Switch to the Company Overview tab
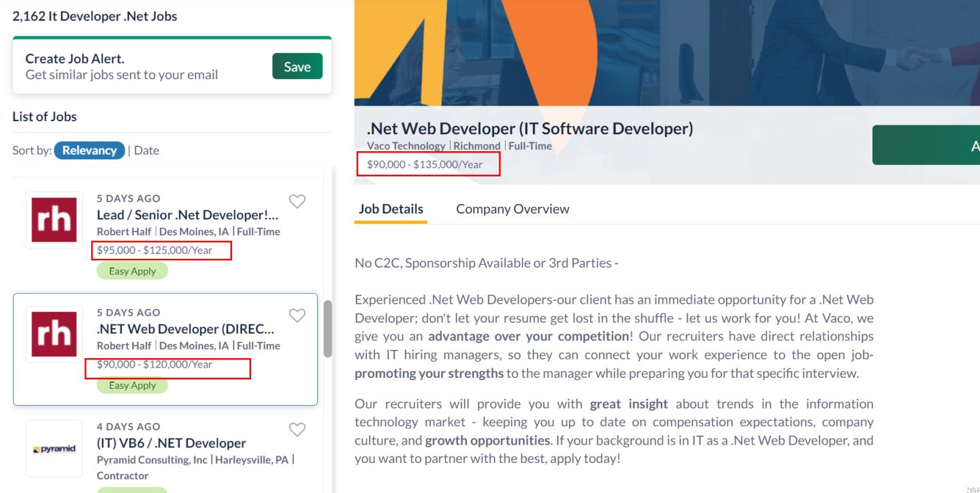The width and height of the screenshot is (980, 493). pos(512,209)
